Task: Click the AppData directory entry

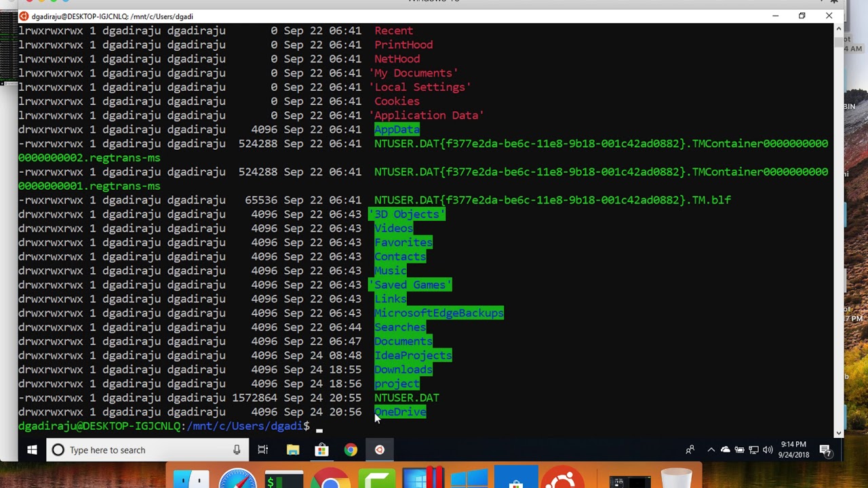Action: point(397,129)
